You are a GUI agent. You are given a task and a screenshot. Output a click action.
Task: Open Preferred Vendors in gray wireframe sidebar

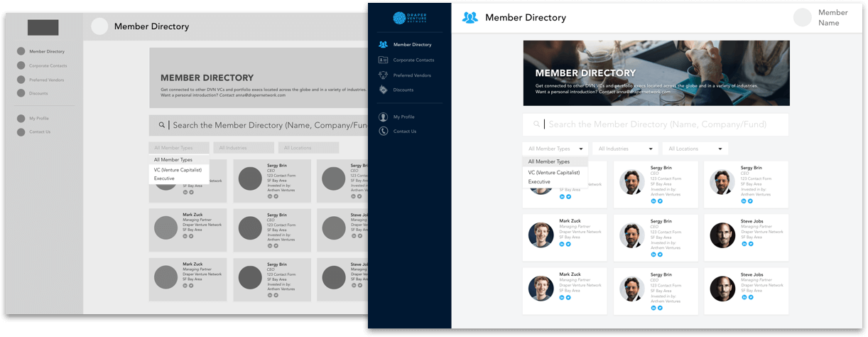pyautogui.click(x=48, y=80)
